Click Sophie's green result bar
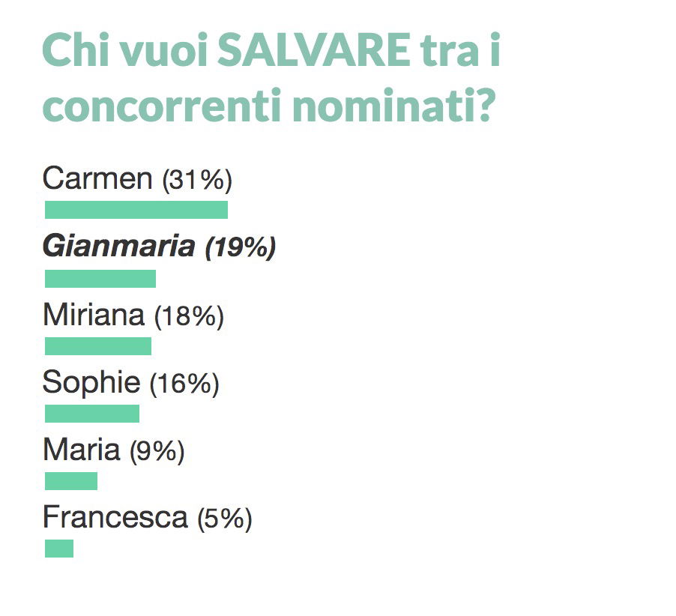The width and height of the screenshot is (676, 616). pyautogui.click(x=92, y=414)
